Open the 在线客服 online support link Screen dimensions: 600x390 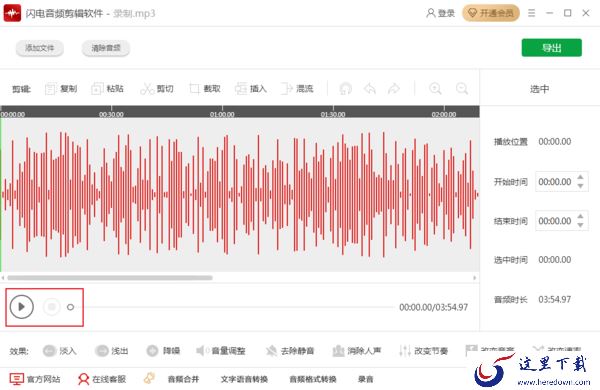(x=102, y=379)
